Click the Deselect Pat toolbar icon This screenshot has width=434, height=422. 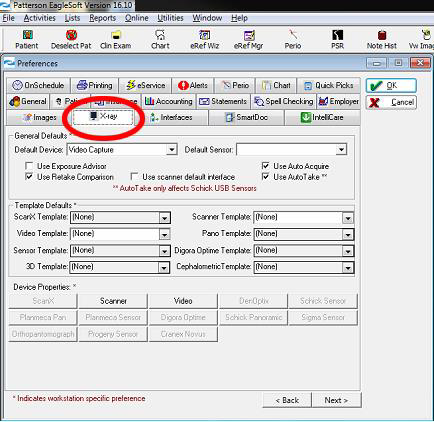71,40
